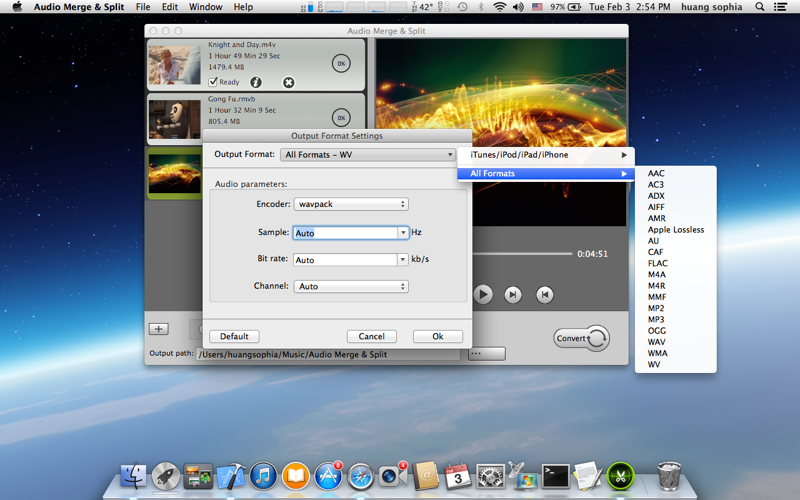This screenshot has width=800, height=500.
Task: Click the info icon for Knight and Day
Action: pyautogui.click(x=256, y=82)
